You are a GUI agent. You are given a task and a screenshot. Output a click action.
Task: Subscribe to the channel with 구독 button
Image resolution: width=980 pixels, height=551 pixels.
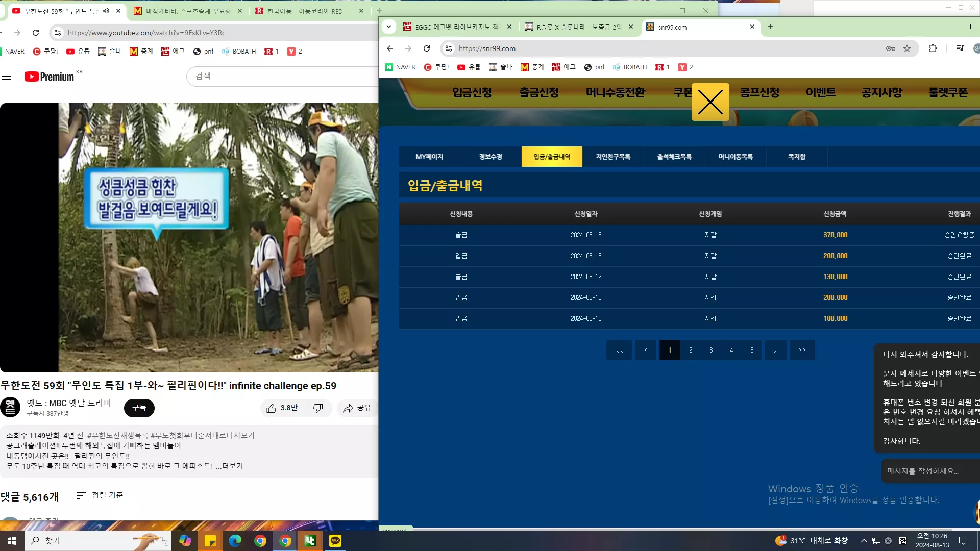(x=139, y=408)
